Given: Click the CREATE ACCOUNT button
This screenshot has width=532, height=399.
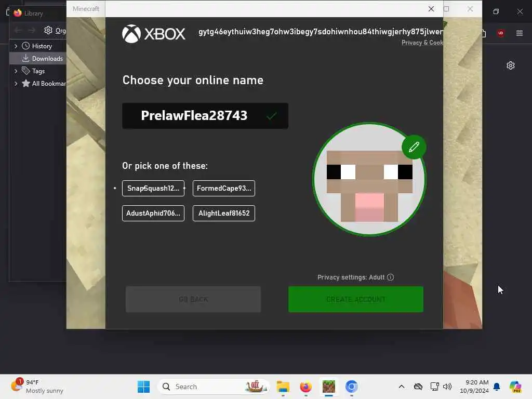Looking at the screenshot, I should (x=355, y=299).
